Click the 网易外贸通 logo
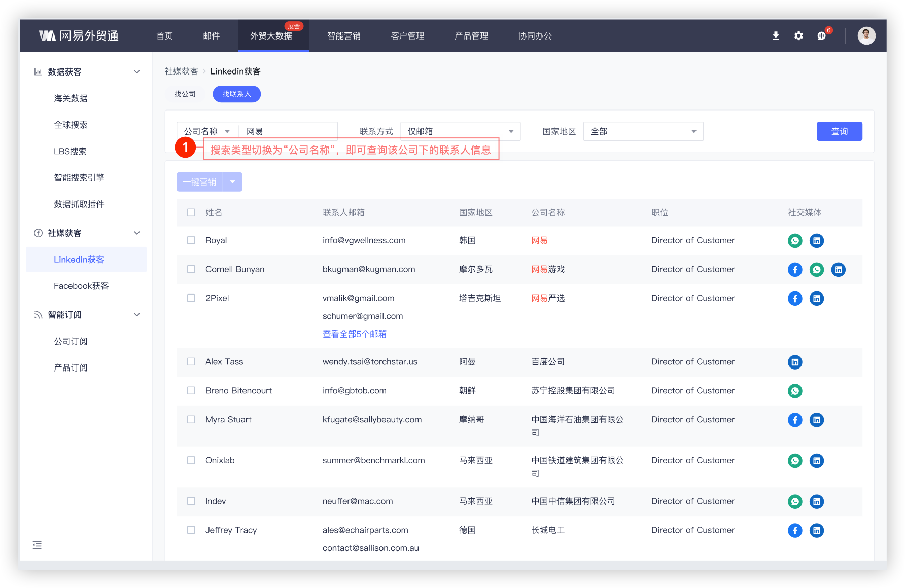Screen dimensions: 905x588 click(x=79, y=35)
